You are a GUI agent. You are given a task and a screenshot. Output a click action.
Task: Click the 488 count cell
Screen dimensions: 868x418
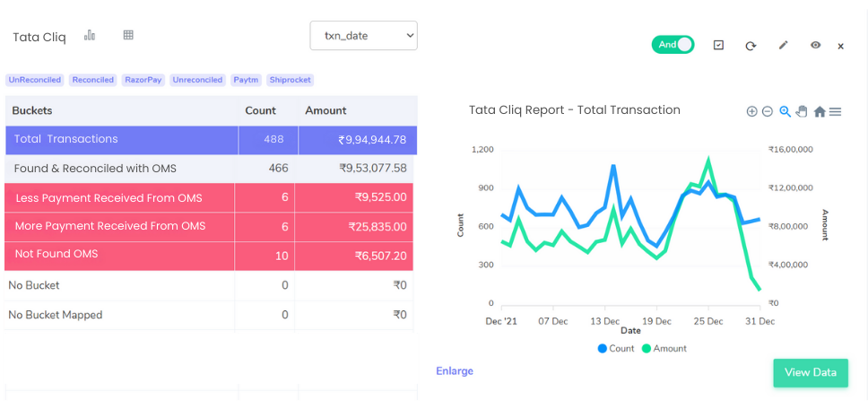click(268, 140)
